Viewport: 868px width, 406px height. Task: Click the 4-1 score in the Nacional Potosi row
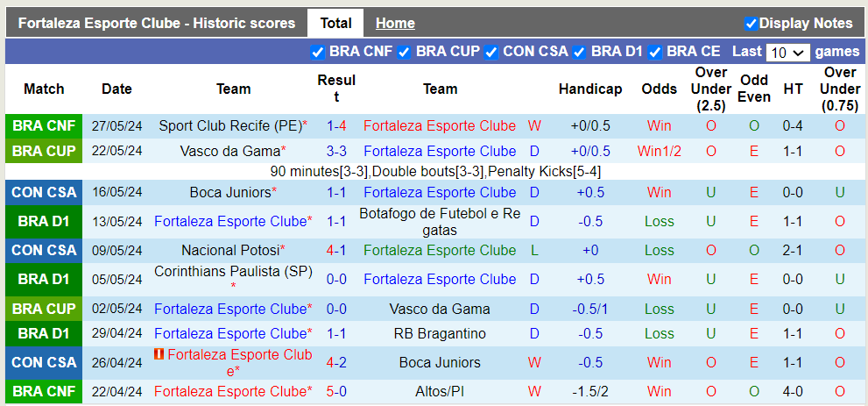[336, 250]
